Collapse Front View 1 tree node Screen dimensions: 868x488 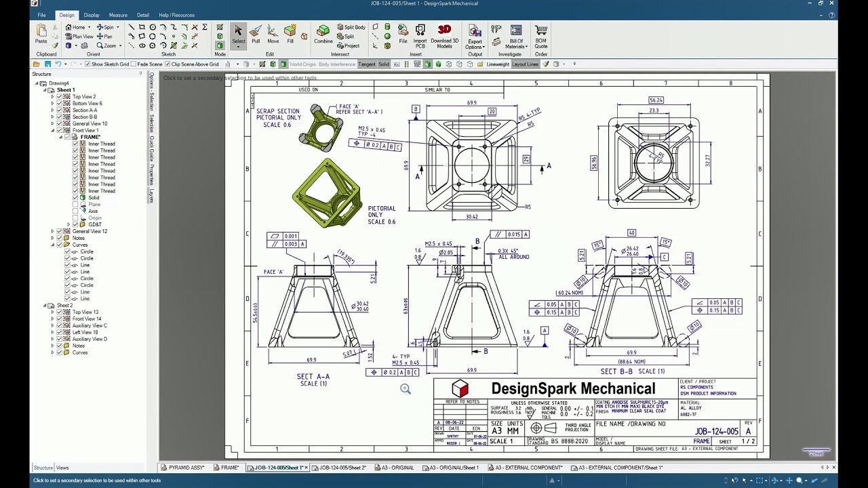52,130
